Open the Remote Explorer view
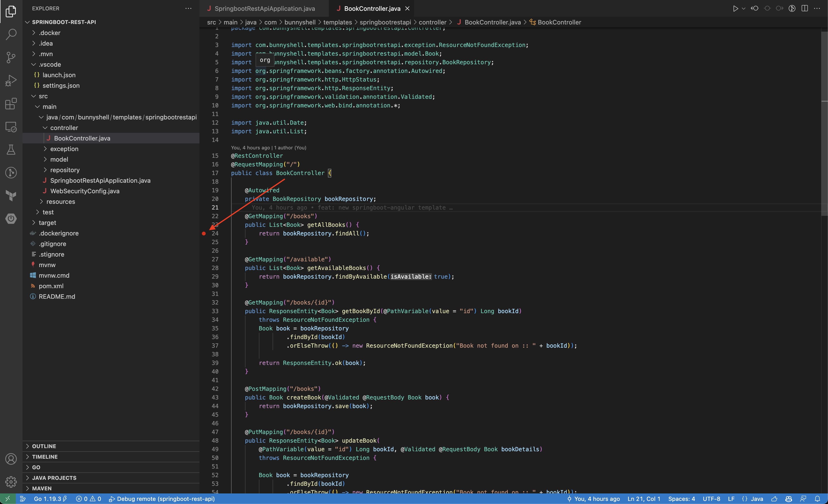Image resolution: width=828 pixels, height=504 pixels. point(11,127)
